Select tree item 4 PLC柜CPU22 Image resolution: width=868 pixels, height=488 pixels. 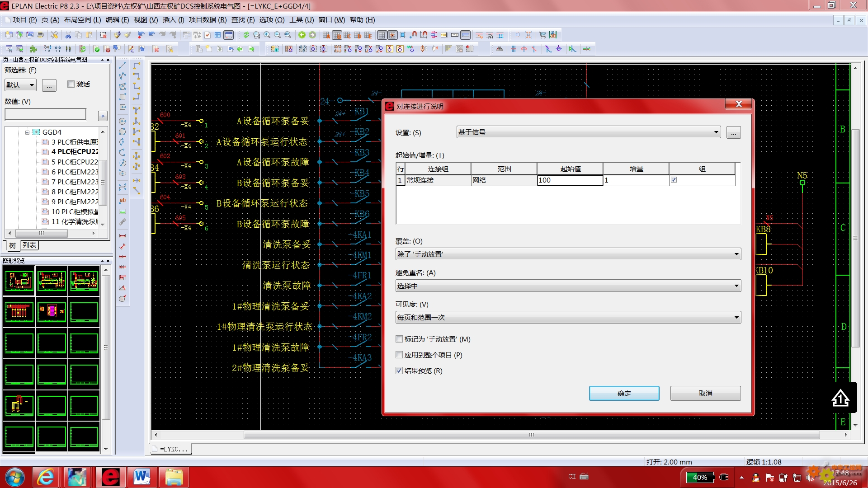click(x=75, y=152)
